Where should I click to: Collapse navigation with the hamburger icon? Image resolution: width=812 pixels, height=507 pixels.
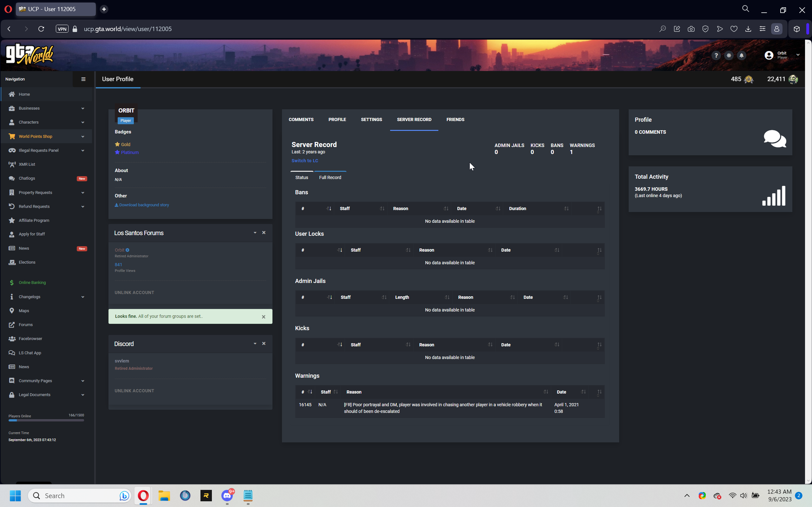(83, 79)
